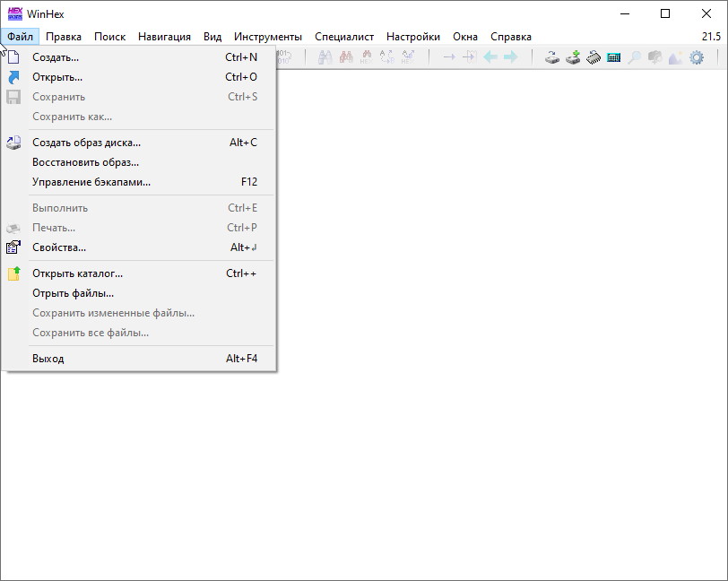Select Создать образ диска...

click(x=139, y=143)
